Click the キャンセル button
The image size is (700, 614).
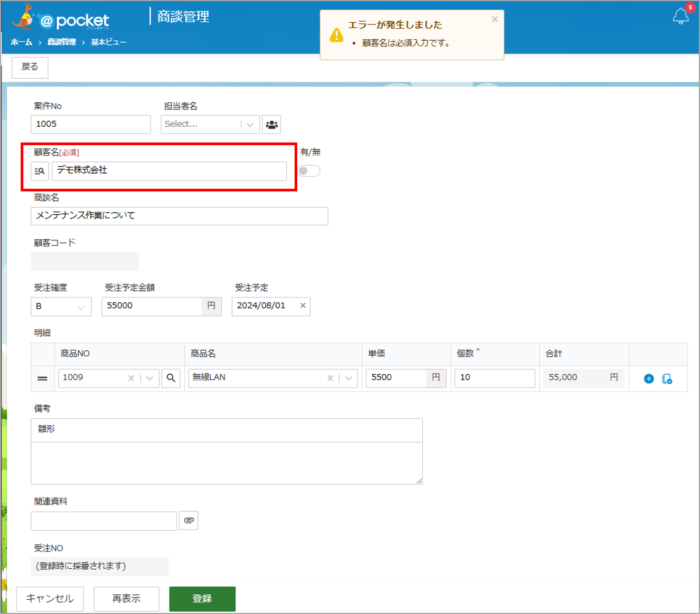(x=50, y=599)
